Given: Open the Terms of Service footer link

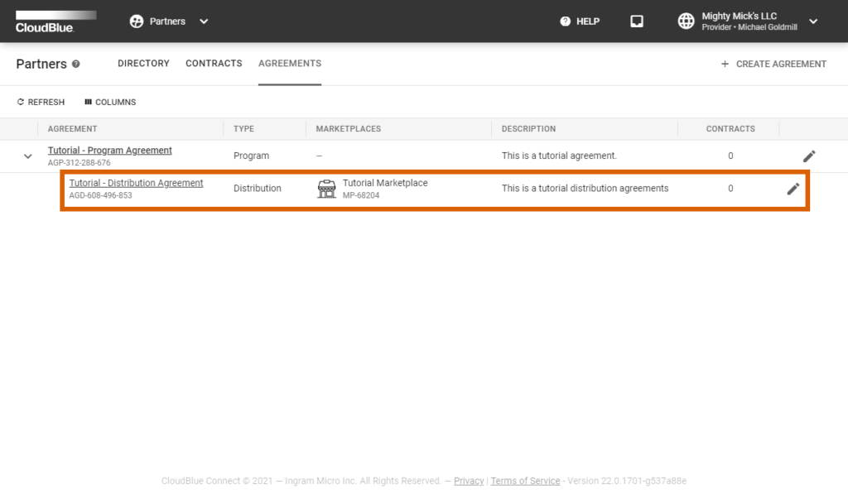Looking at the screenshot, I should (x=525, y=481).
